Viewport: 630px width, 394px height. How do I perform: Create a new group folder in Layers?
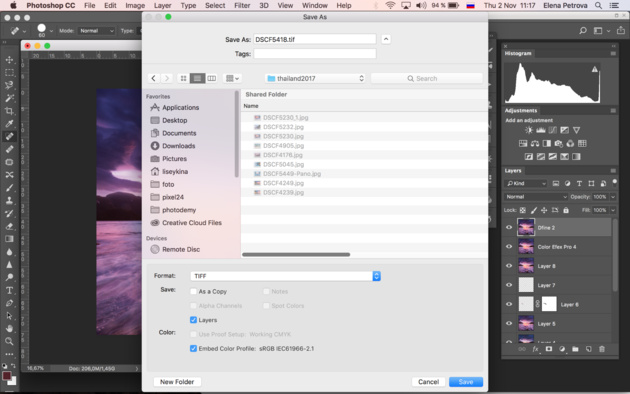pyautogui.click(x=575, y=349)
